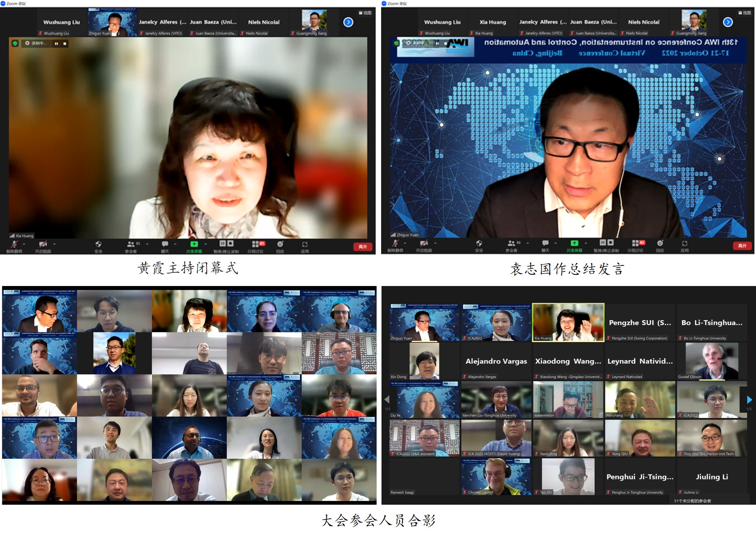
Task: Go to next gallery page in bottom-right grid
Action: pos(749,400)
